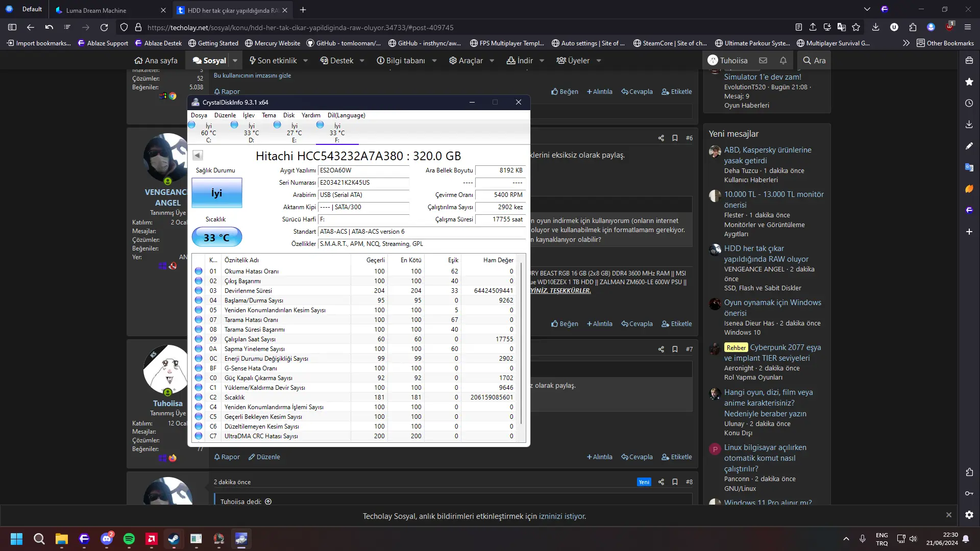Screen dimensions: 980x551
Task: Click Düzenle link on post #7
Action: coord(264,457)
